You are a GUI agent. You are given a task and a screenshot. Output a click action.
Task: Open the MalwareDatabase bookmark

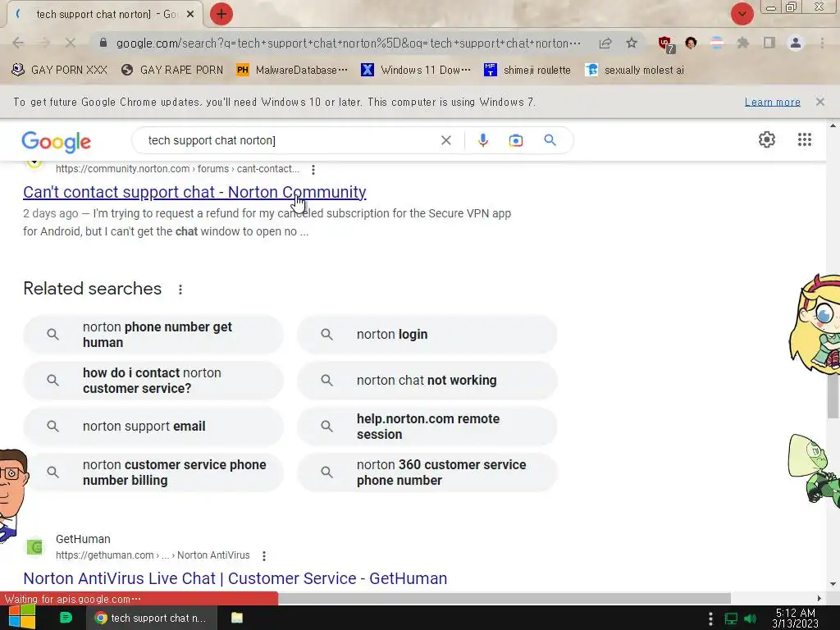click(x=292, y=70)
